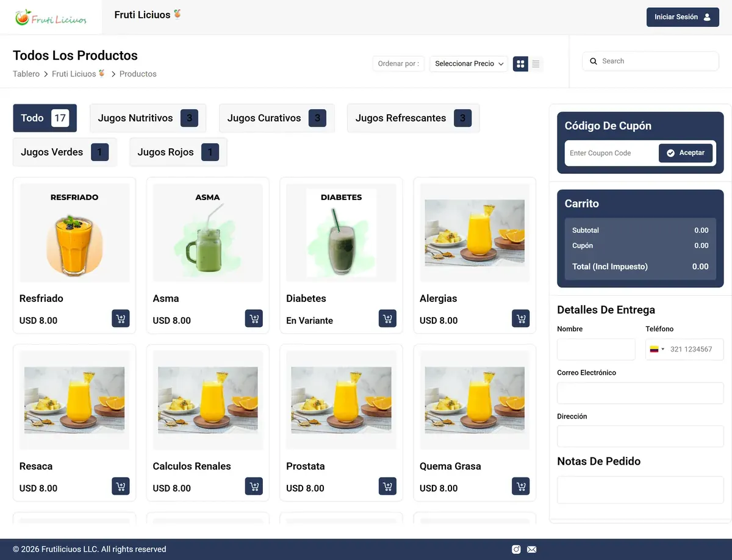Screen dimensions: 732x560
Task: Add Resfriado to the cart
Action: [121, 318]
